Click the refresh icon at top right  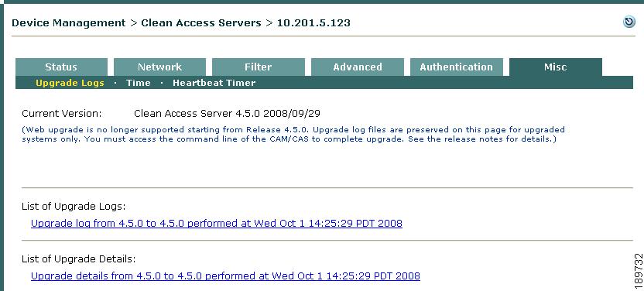629,22
